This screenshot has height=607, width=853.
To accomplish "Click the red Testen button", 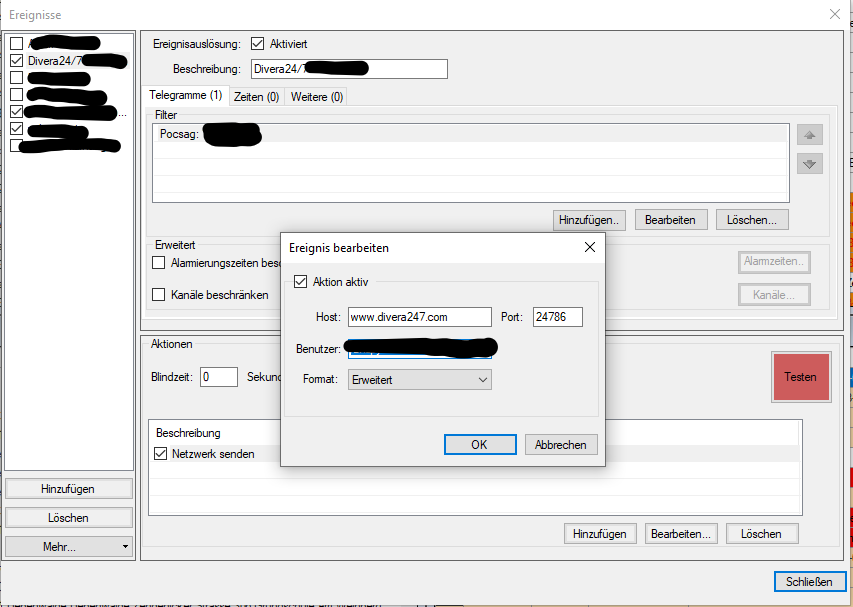I will point(801,377).
